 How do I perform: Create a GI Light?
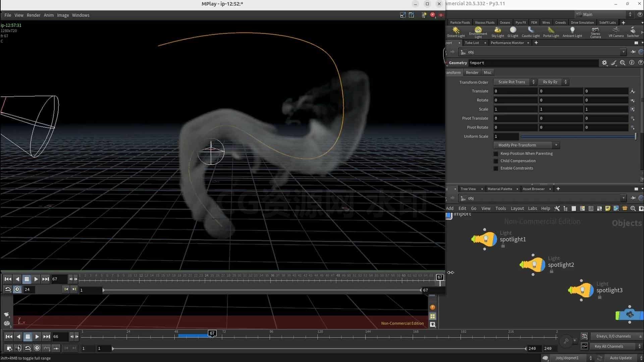click(513, 32)
